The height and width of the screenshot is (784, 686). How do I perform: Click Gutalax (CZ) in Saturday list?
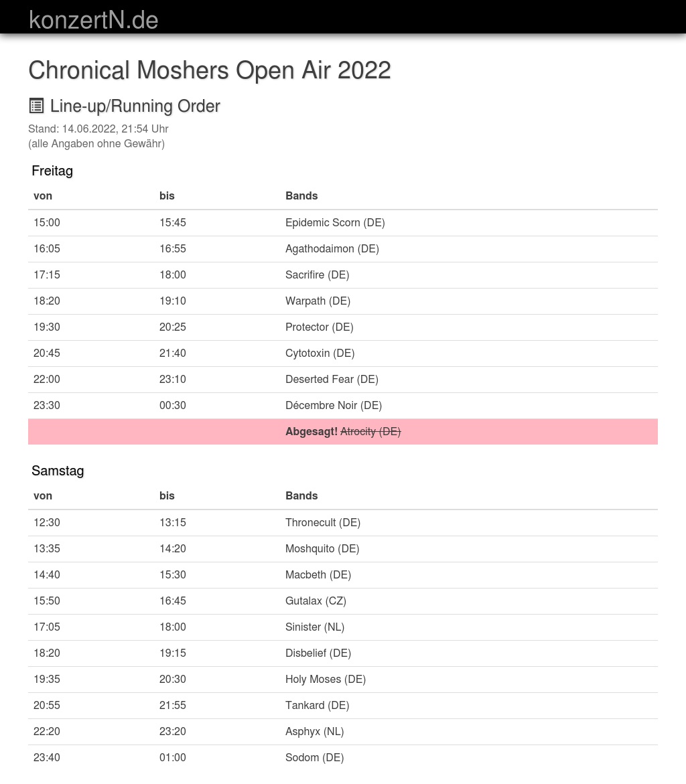[316, 601]
